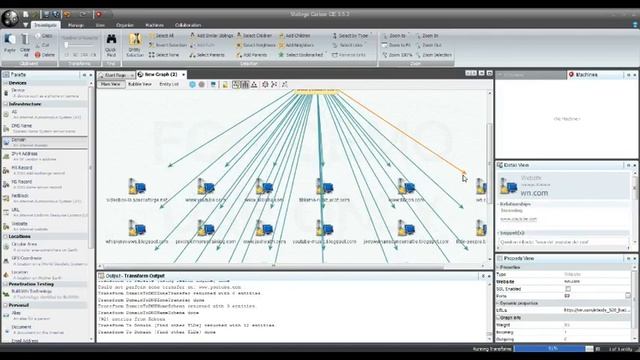This screenshot has width=640, height=360.
Task: Switch to Entity List view
Action: [x=169, y=84]
